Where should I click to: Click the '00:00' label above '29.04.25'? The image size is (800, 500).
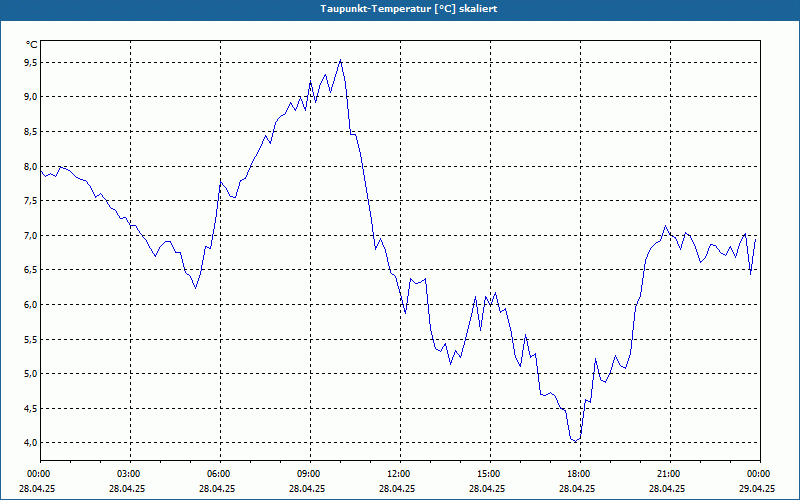point(760,474)
